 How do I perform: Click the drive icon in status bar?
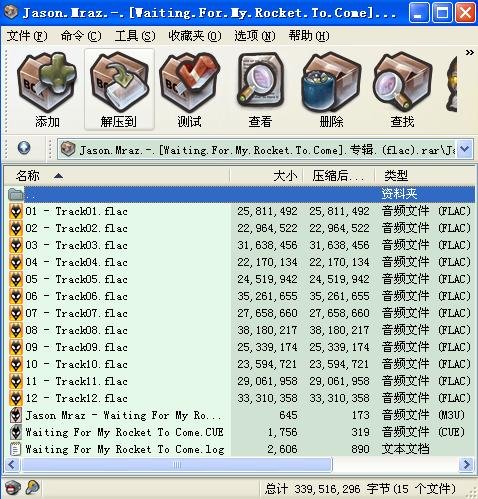pos(13,488)
